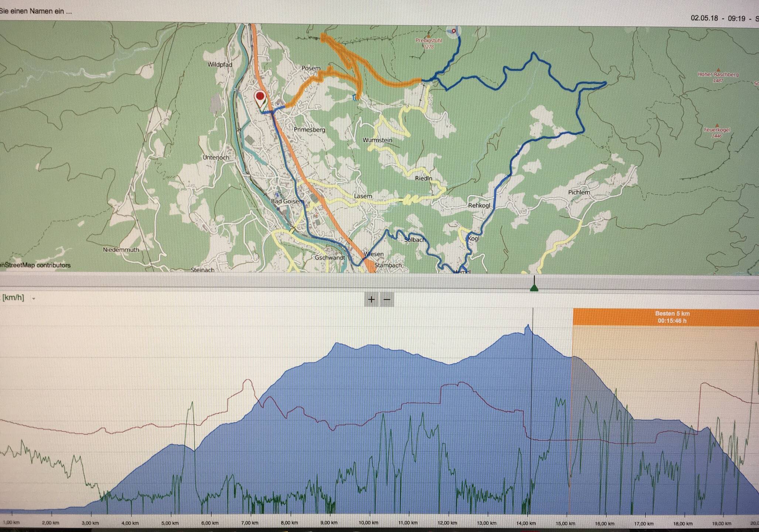Click the Rehkogl place label on the map
Screen dimensions: 759x532
[x=479, y=205]
